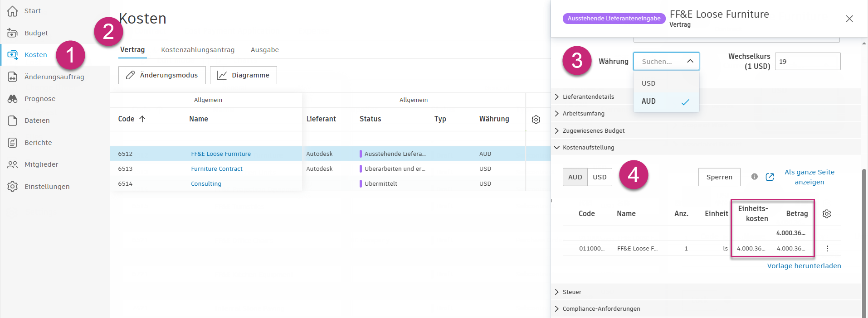Click Als ganze Seite anzeigen link
The image size is (868, 318).
[x=809, y=177]
